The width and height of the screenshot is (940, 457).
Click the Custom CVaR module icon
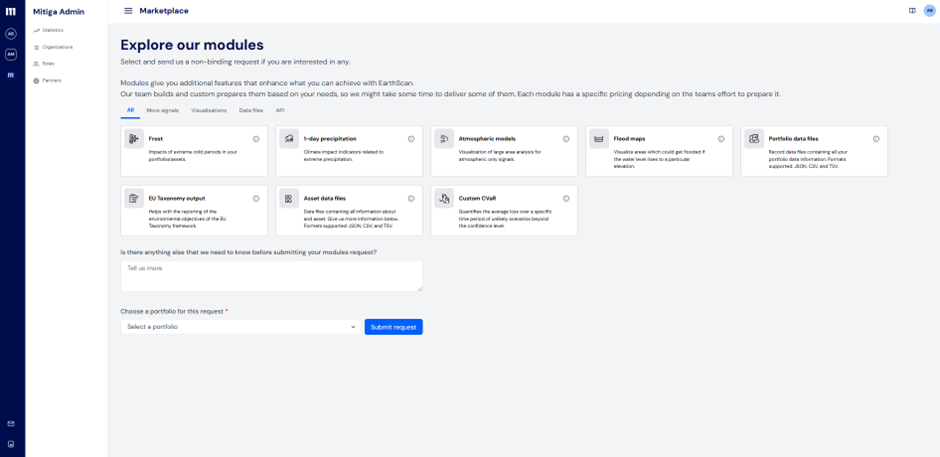[x=444, y=198]
